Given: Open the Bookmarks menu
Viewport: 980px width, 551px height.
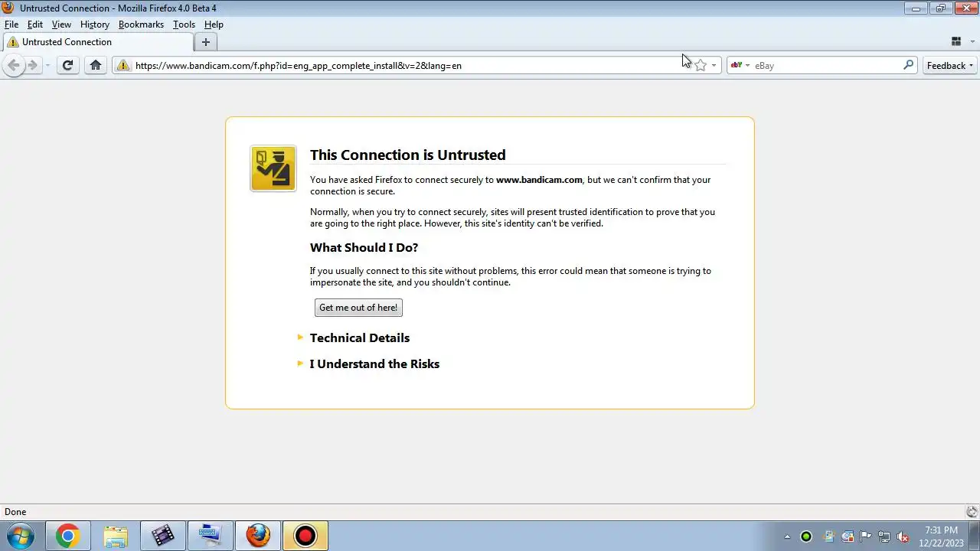Looking at the screenshot, I should pos(141,24).
